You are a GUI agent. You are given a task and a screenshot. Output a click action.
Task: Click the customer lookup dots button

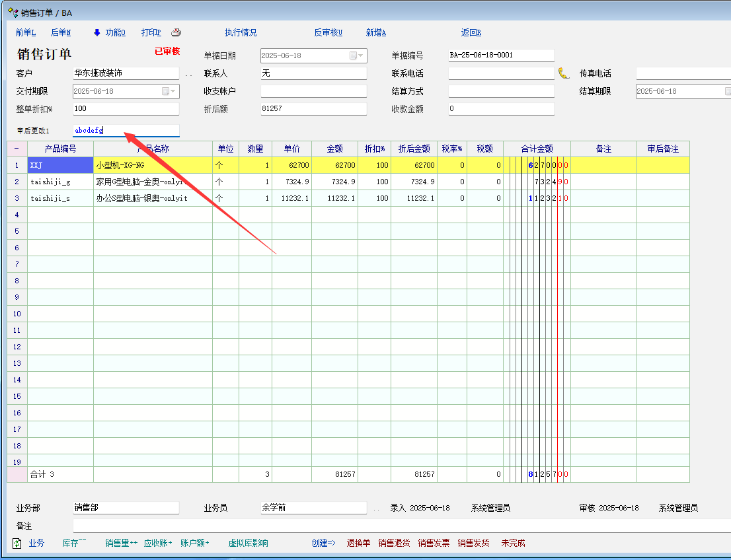(x=188, y=74)
